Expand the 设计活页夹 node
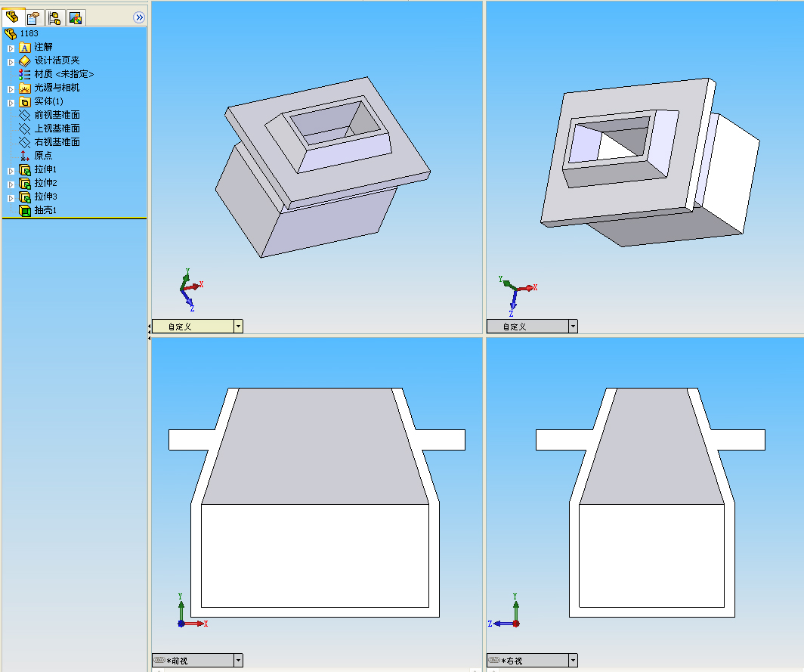 click(x=11, y=61)
